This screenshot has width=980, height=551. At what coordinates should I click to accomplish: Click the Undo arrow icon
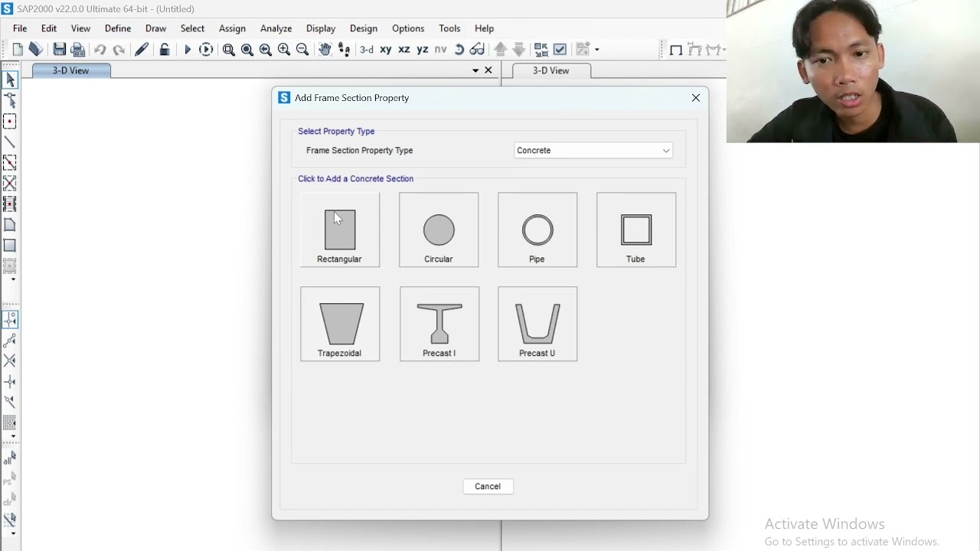click(x=100, y=50)
